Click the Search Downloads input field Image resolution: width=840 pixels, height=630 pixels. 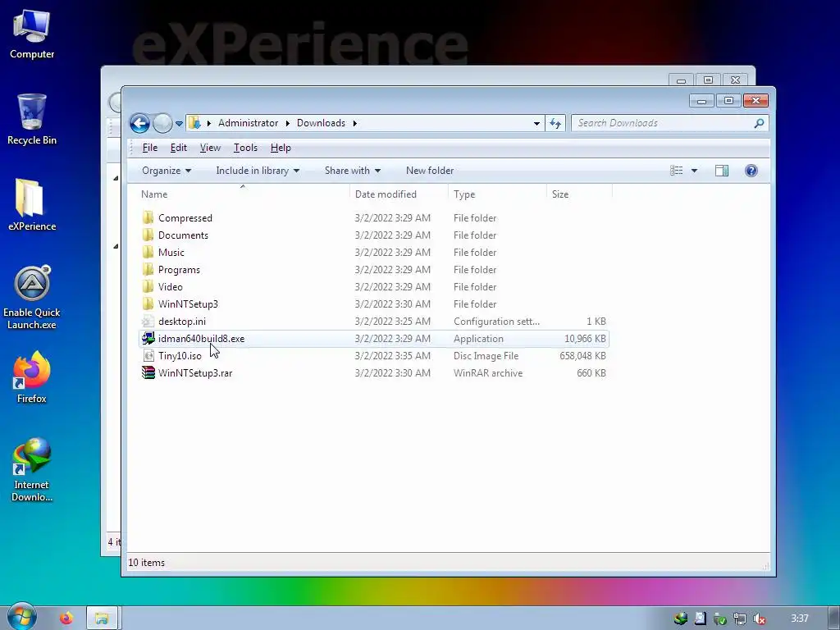click(x=663, y=123)
